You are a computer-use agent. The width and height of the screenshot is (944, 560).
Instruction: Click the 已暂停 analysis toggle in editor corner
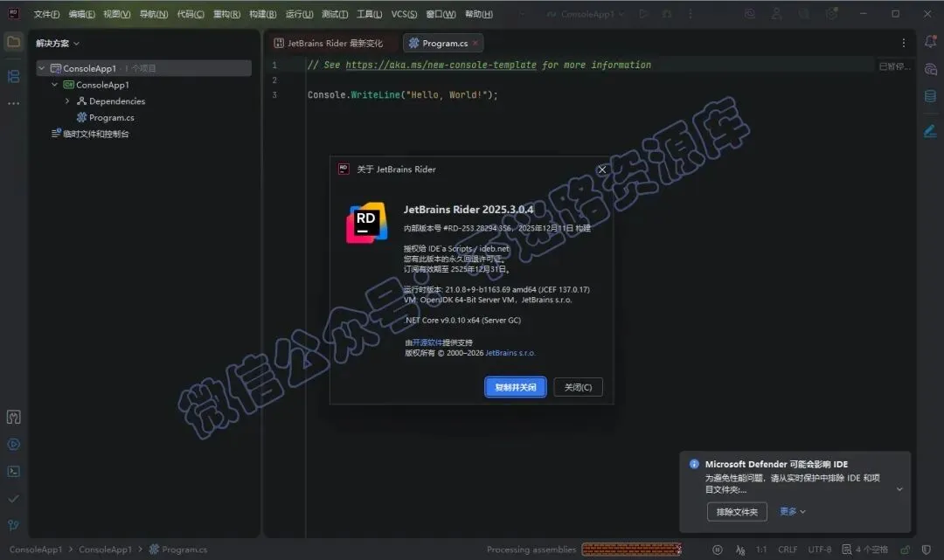(x=894, y=66)
